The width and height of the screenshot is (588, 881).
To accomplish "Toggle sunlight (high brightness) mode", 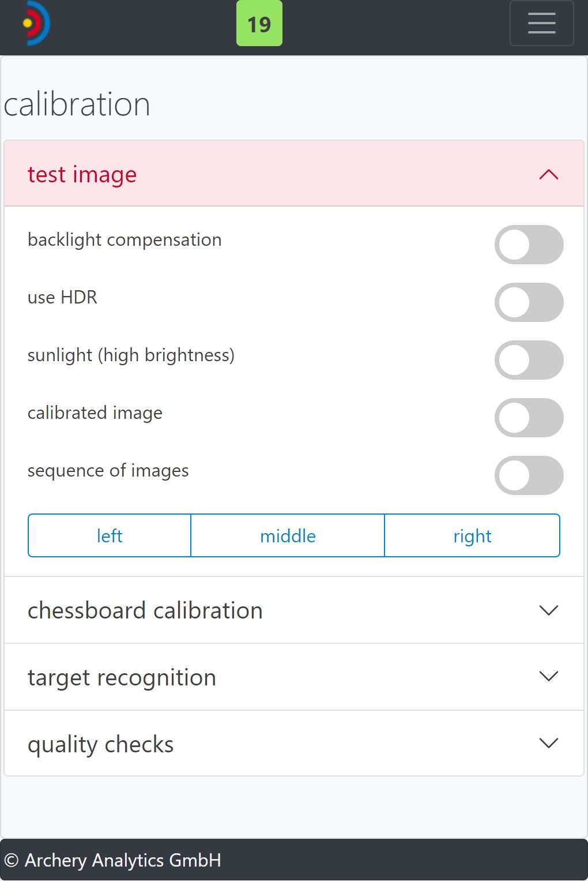I will [x=529, y=360].
